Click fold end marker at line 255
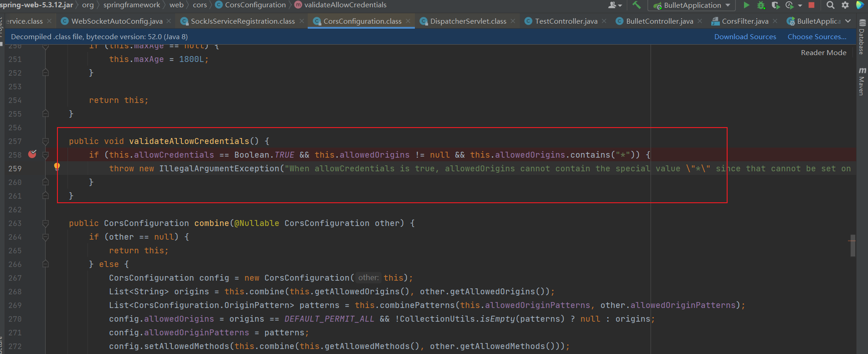This screenshot has width=868, height=354. 46,113
